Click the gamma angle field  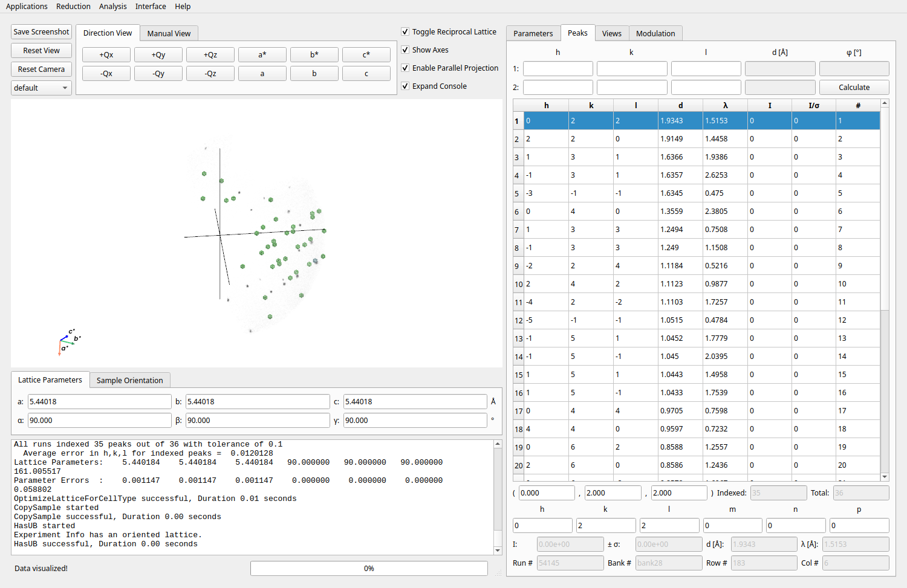415,421
